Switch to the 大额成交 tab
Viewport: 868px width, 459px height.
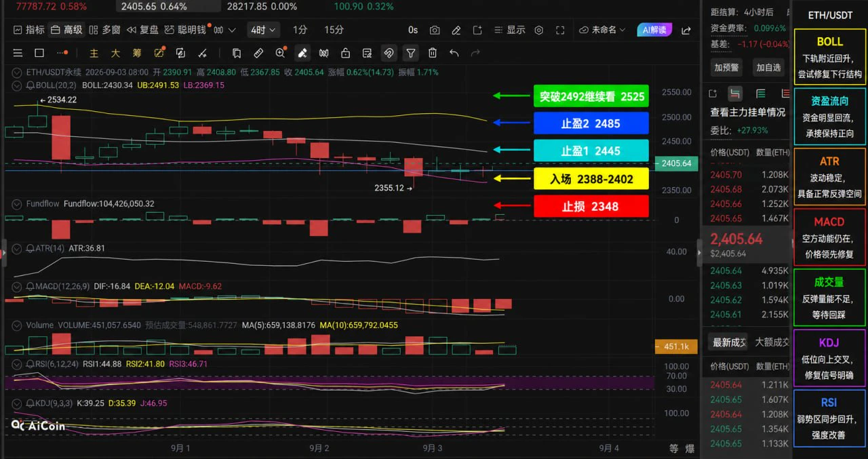(x=772, y=342)
